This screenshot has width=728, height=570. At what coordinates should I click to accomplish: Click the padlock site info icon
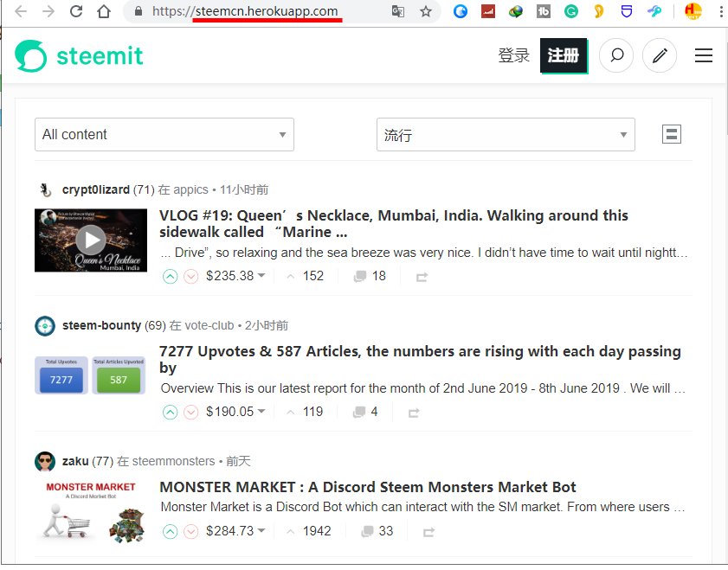pos(139,10)
